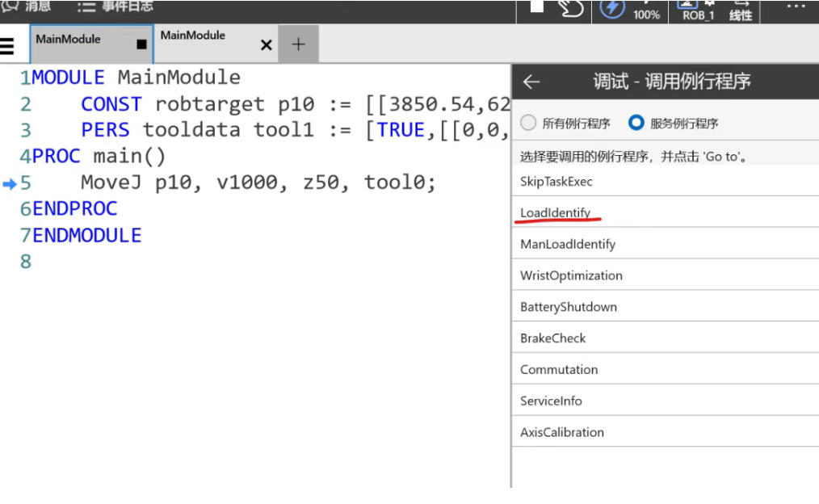Click code line 5 MoveJ instruction
This screenshot has width=819, height=504.
coord(258,183)
